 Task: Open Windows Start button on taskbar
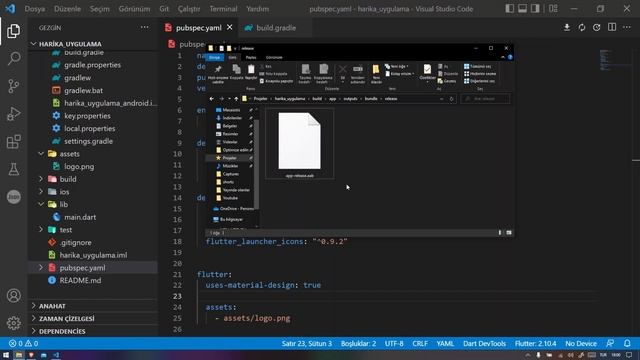click(6, 355)
